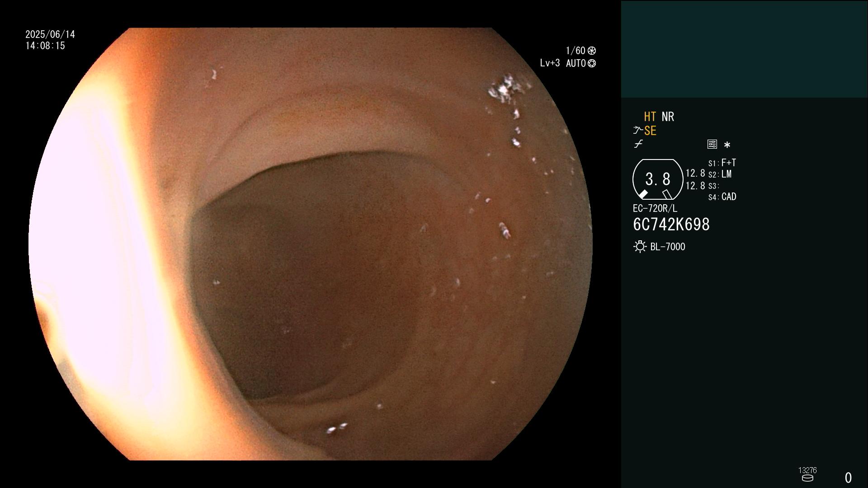Click the asterisk indicator icon
The height and width of the screenshot is (488, 868).
click(x=727, y=145)
